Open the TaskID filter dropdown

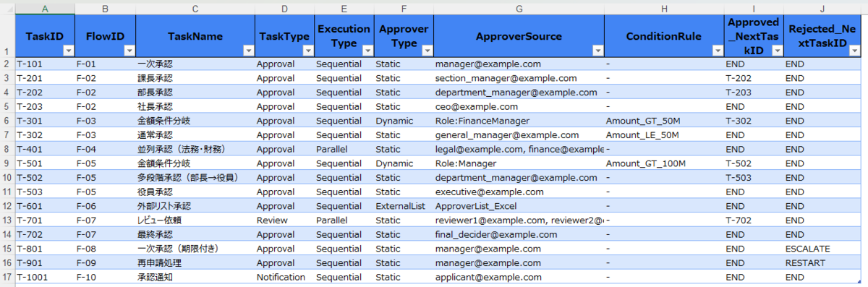pos(68,51)
